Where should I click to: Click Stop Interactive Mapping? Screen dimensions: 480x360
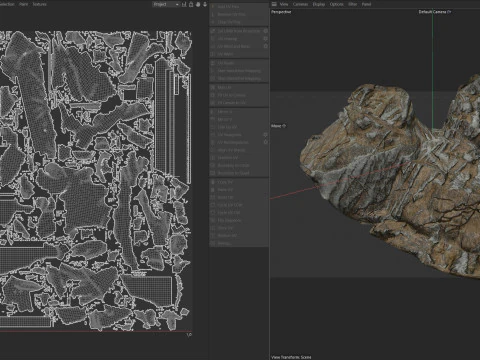coord(239,79)
